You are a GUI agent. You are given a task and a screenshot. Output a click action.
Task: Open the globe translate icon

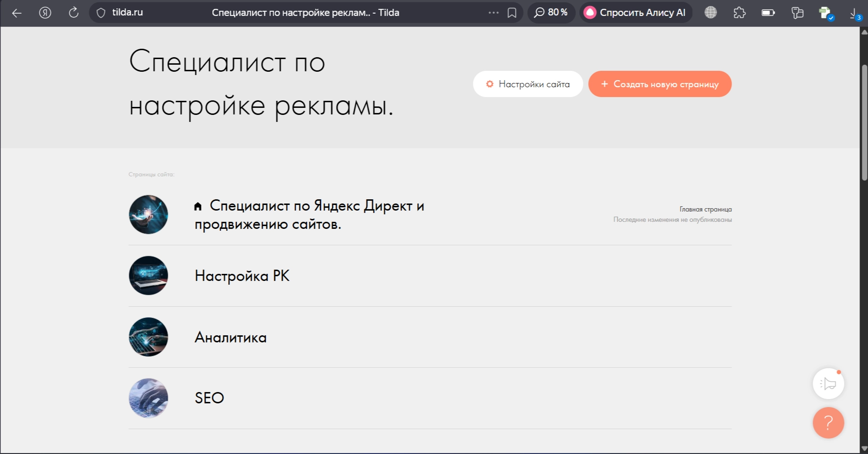(x=711, y=13)
